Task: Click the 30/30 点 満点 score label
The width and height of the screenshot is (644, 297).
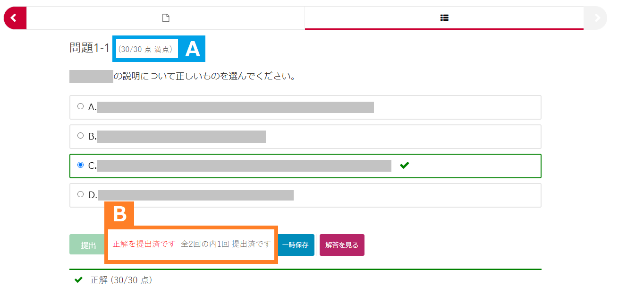Action: [x=147, y=49]
